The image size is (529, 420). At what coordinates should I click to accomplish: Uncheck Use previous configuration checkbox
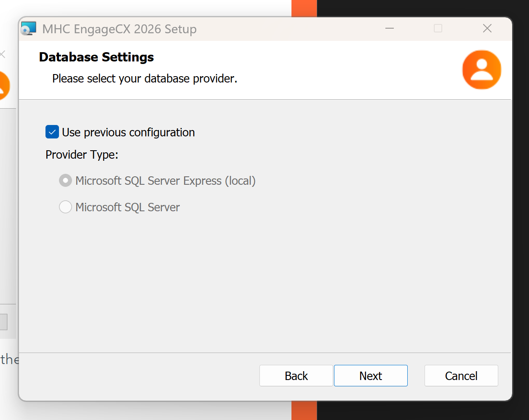(52, 132)
